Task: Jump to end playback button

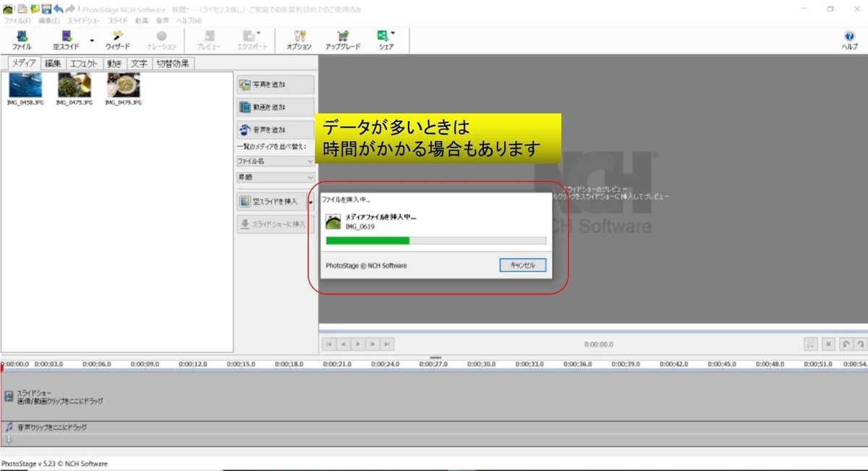Action: click(388, 344)
